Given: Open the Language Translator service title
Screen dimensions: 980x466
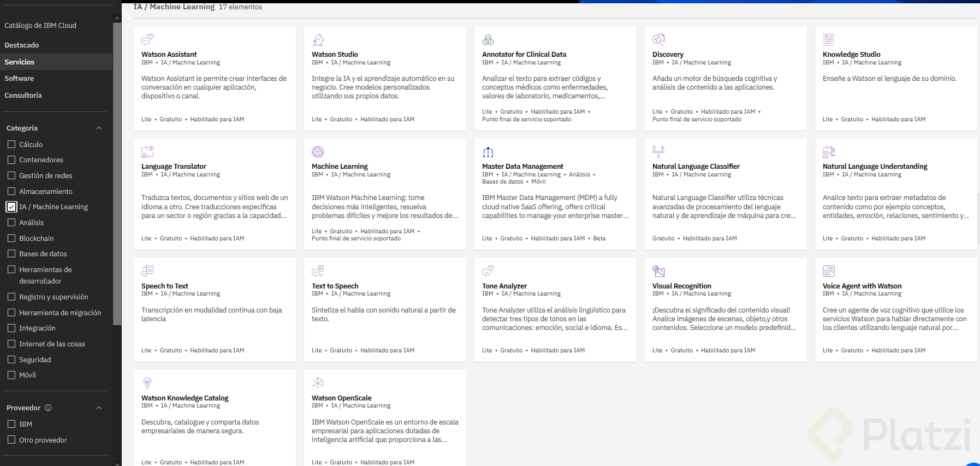Looking at the screenshot, I should coord(174,166).
